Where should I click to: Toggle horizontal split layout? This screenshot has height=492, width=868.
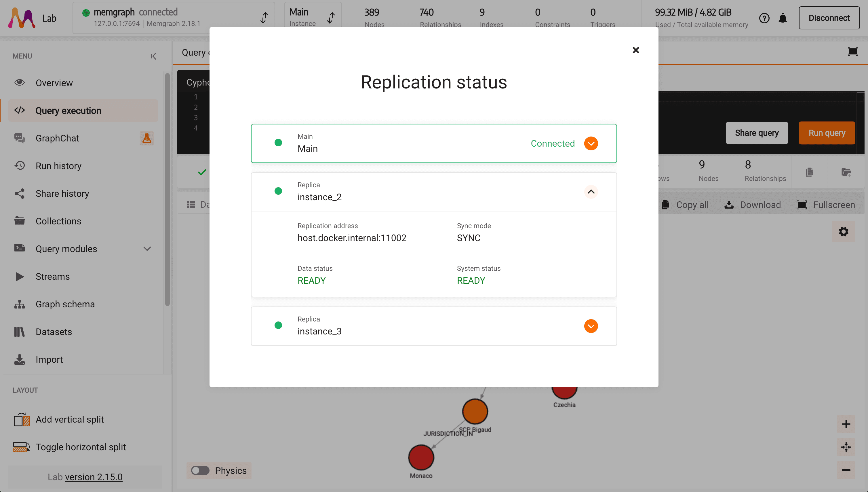click(x=70, y=447)
